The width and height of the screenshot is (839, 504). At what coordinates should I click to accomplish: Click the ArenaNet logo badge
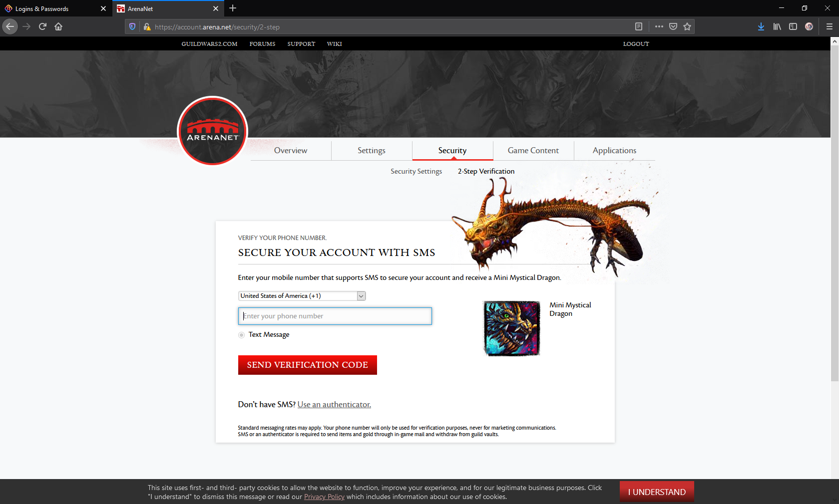coord(213,131)
